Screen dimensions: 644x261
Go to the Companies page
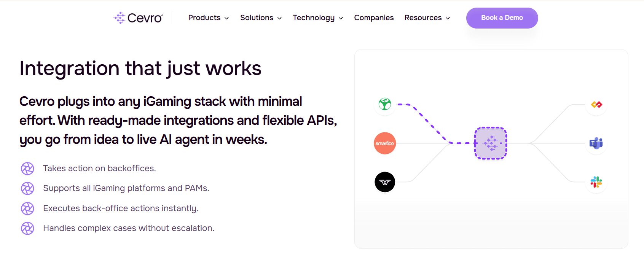click(x=374, y=18)
